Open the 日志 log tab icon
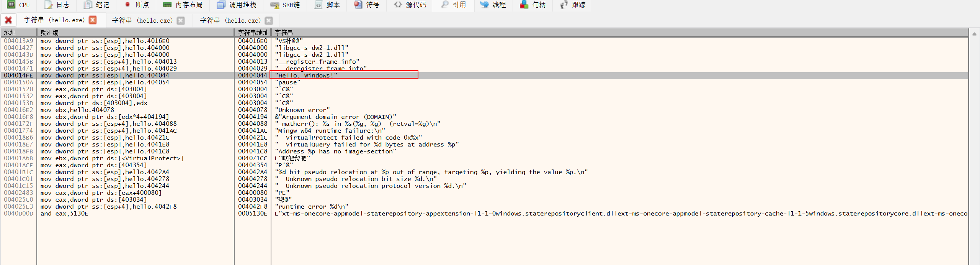Screen dimensions: 980x265 pyautogui.click(x=48, y=5)
